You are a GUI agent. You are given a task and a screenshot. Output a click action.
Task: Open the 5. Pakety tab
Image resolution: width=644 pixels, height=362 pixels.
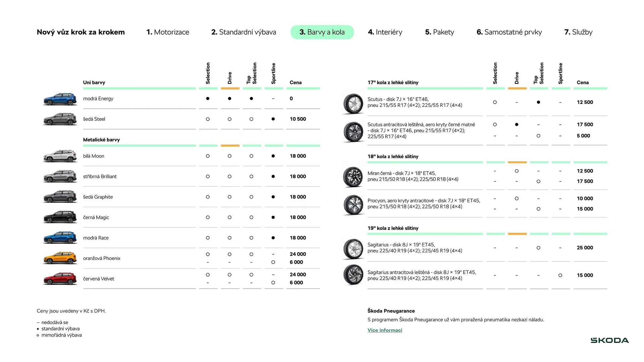click(439, 32)
